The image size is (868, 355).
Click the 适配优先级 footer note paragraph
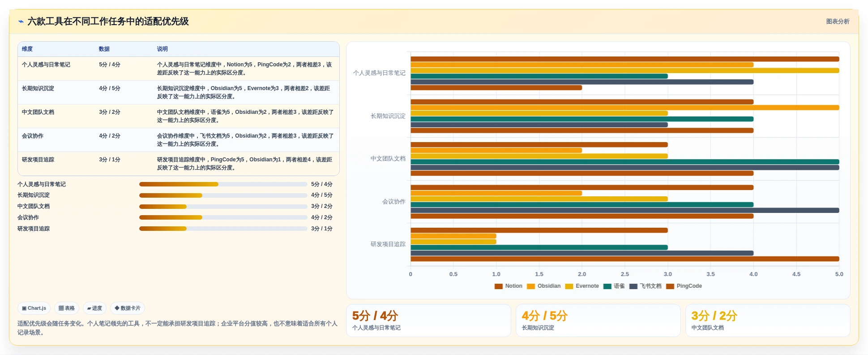click(178, 328)
